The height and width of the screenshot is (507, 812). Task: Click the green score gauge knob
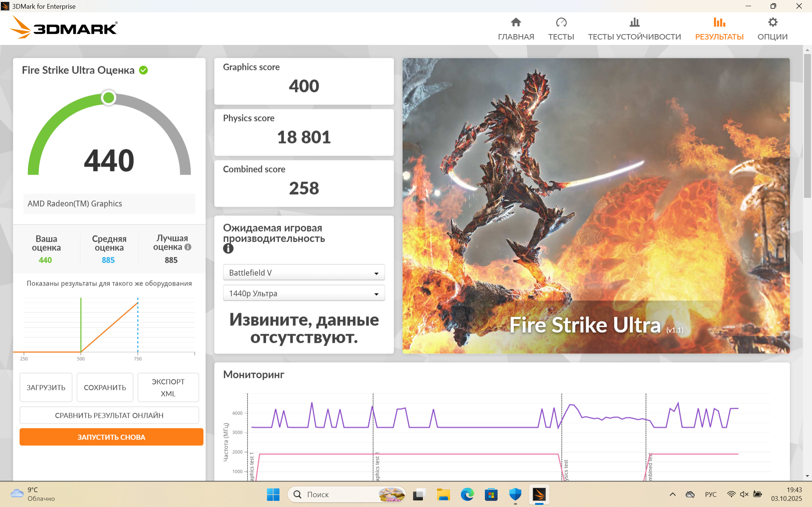[x=108, y=98]
